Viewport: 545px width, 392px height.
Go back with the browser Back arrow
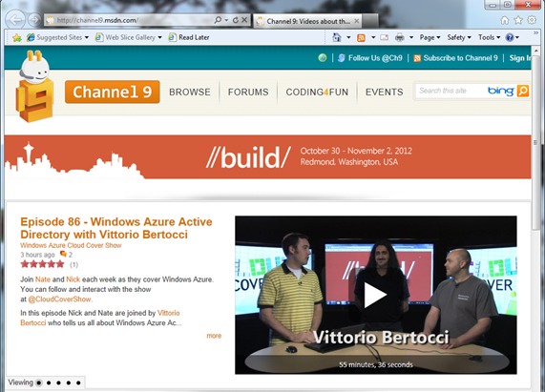[15, 20]
